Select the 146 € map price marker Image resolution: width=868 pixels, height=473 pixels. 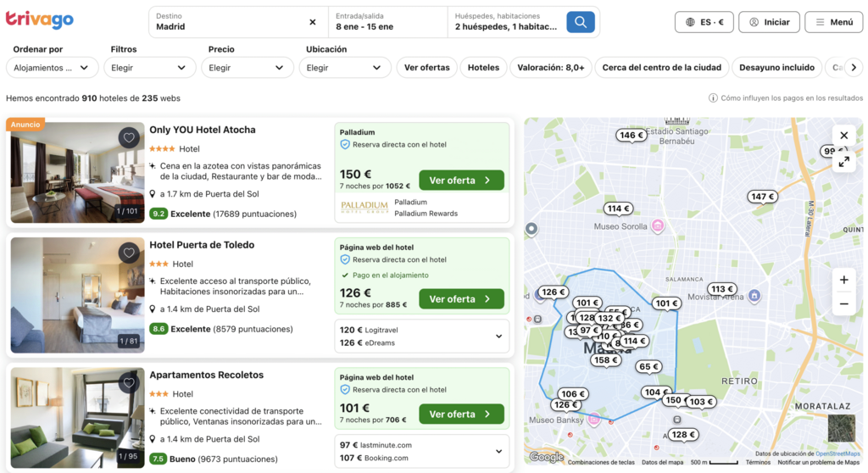pos(631,135)
